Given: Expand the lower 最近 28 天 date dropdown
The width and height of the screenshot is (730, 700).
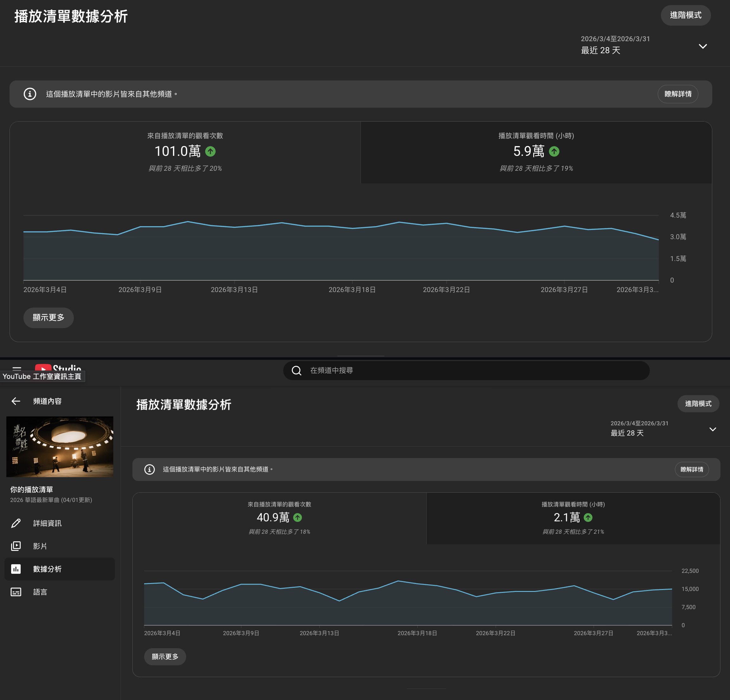Looking at the screenshot, I should pyautogui.click(x=713, y=429).
